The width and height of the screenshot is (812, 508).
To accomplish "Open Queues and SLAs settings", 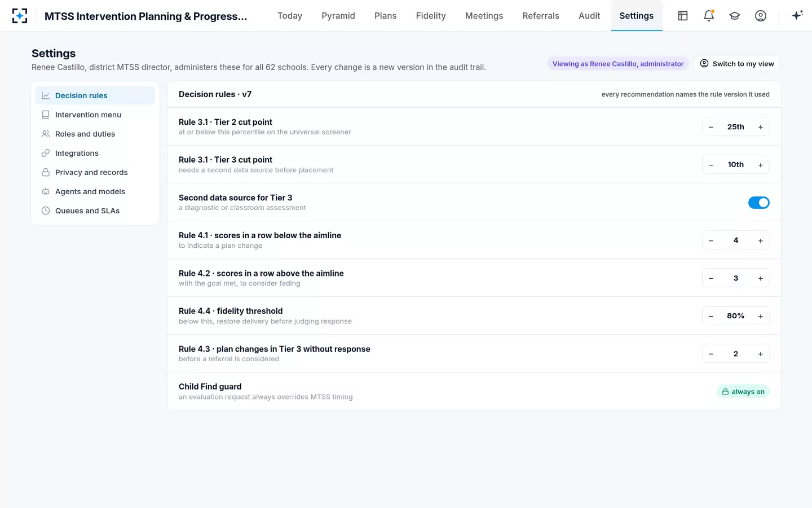I will coord(95,211).
